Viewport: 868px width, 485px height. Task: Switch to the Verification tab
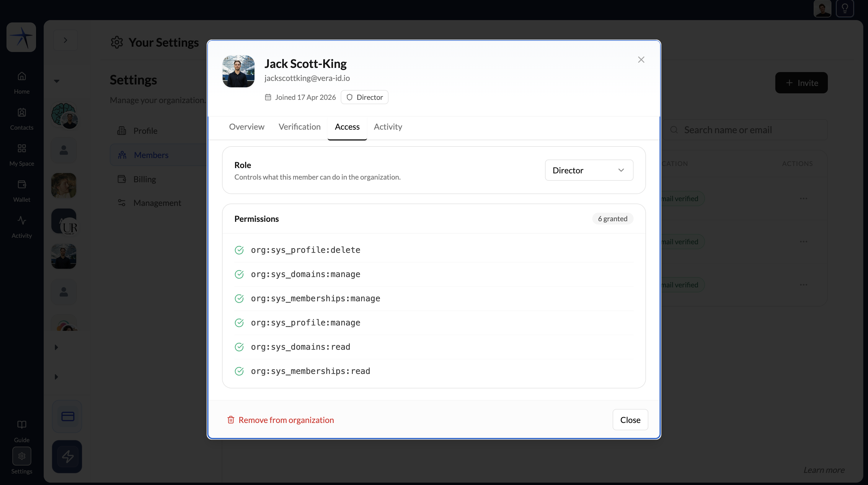coord(300,127)
